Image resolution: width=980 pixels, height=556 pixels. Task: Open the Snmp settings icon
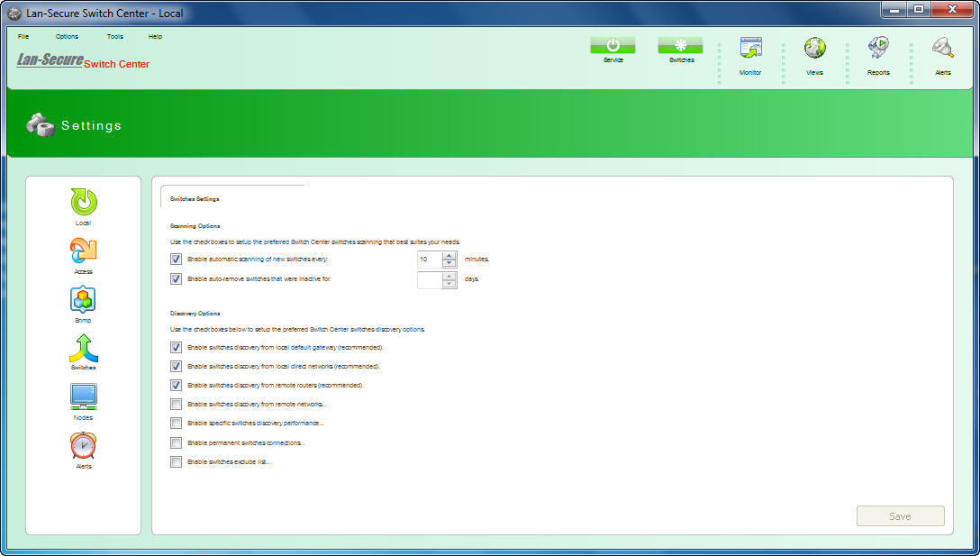click(83, 300)
